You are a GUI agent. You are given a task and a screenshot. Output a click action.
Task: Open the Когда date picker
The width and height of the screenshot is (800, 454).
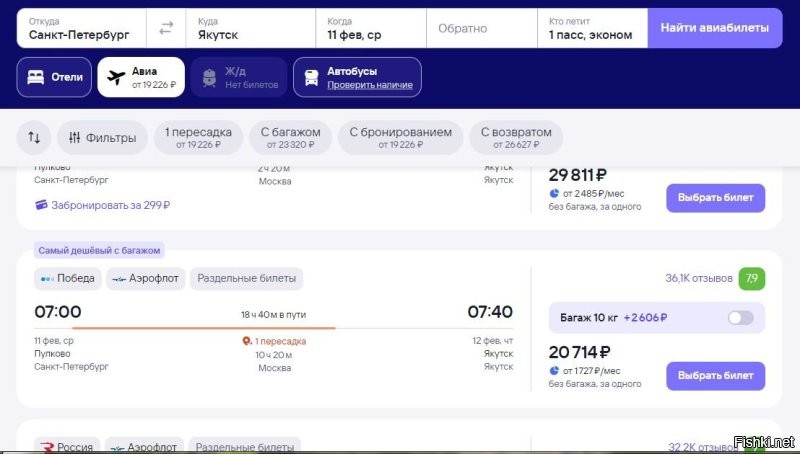click(370, 28)
